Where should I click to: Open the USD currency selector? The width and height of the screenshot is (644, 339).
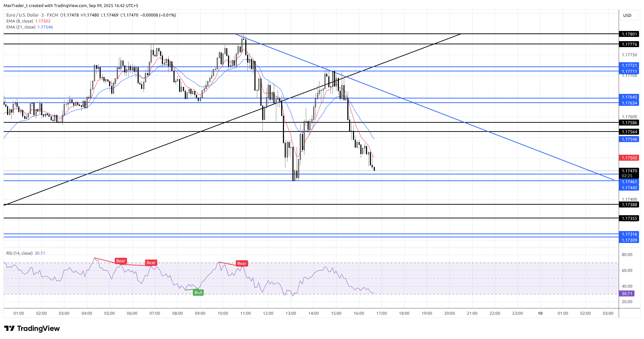(627, 15)
